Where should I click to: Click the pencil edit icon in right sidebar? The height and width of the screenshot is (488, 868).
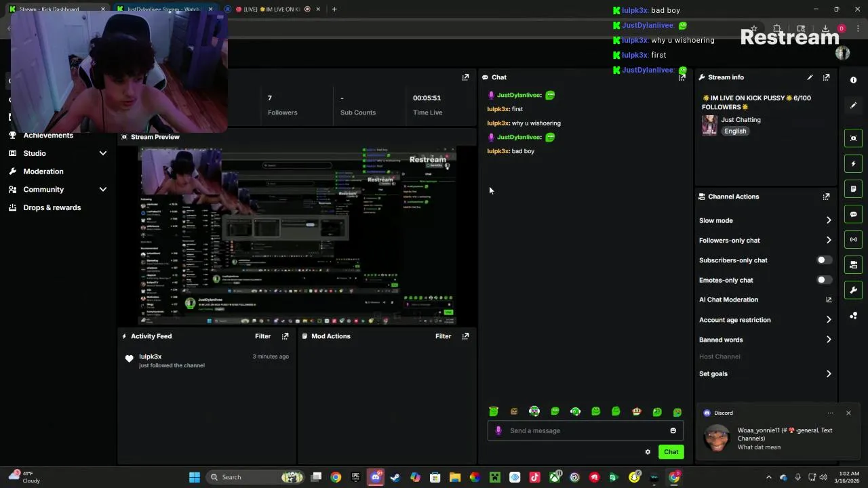tap(853, 105)
